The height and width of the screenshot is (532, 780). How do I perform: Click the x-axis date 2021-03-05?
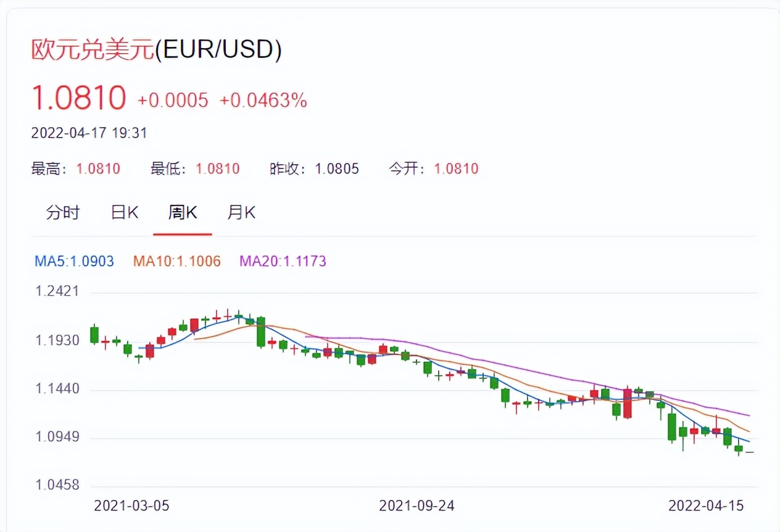[131, 505]
